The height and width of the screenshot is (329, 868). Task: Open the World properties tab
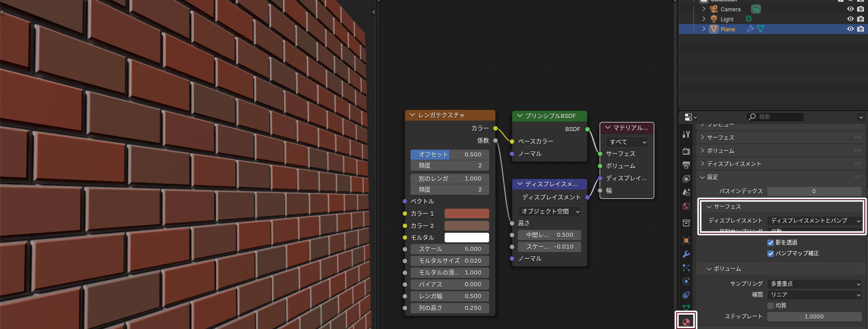(x=686, y=206)
